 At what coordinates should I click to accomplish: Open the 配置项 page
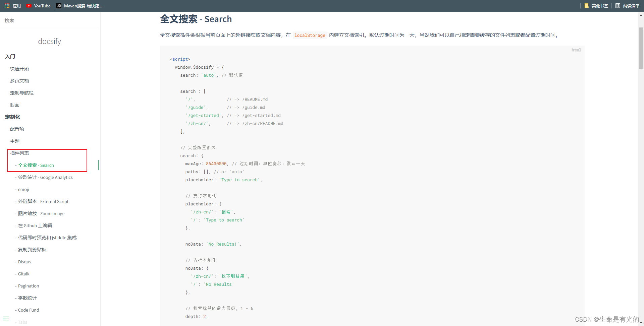17,129
